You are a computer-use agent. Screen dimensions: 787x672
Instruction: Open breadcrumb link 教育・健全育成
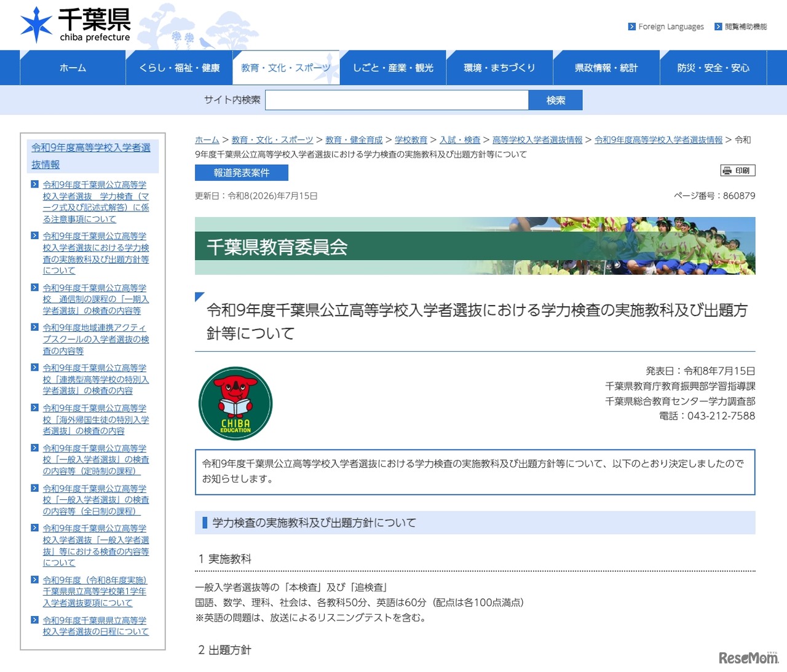[354, 140]
